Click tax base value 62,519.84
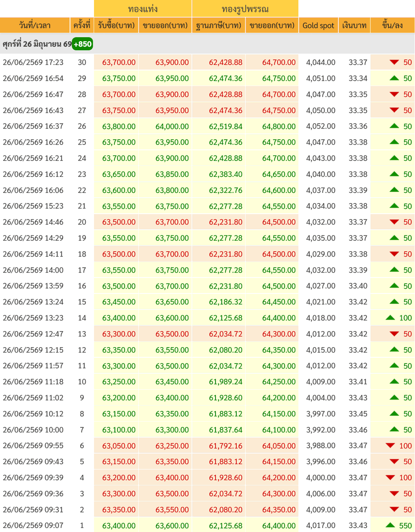415x532 pixels. (x=226, y=126)
